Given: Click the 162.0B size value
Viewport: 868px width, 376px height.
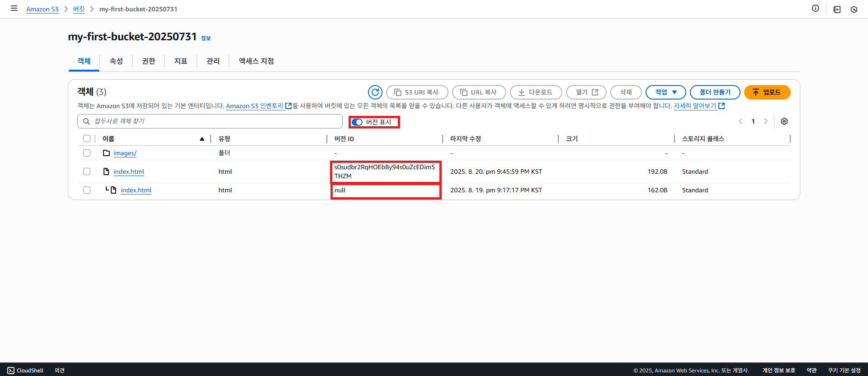Looking at the screenshot, I should click(657, 190).
